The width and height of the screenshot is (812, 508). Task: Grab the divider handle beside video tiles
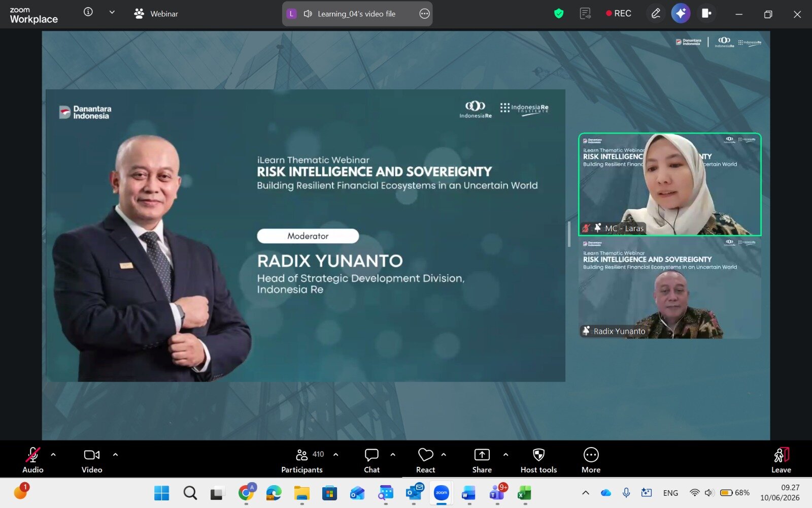(569, 234)
